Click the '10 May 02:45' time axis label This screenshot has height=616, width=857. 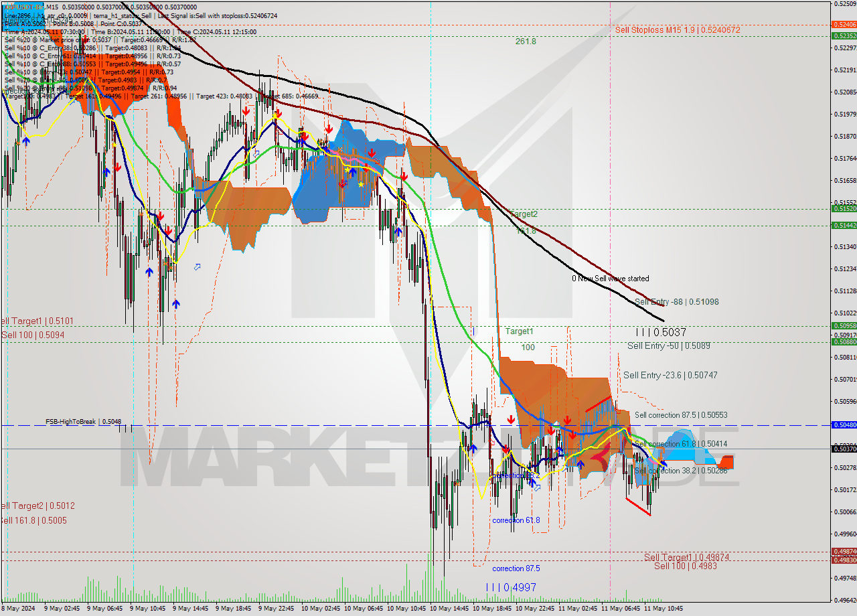click(321, 609)
